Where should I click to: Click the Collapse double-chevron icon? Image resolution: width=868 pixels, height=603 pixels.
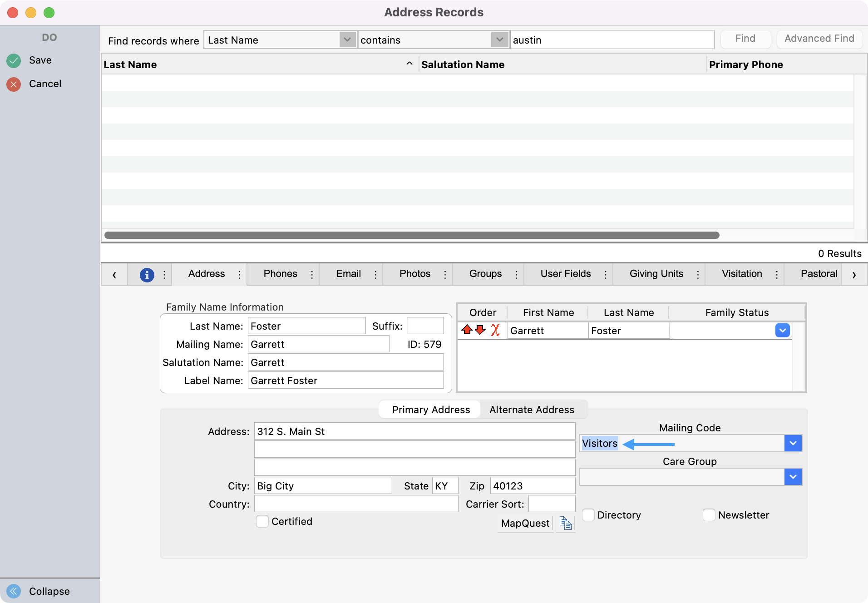coord(13,591)
